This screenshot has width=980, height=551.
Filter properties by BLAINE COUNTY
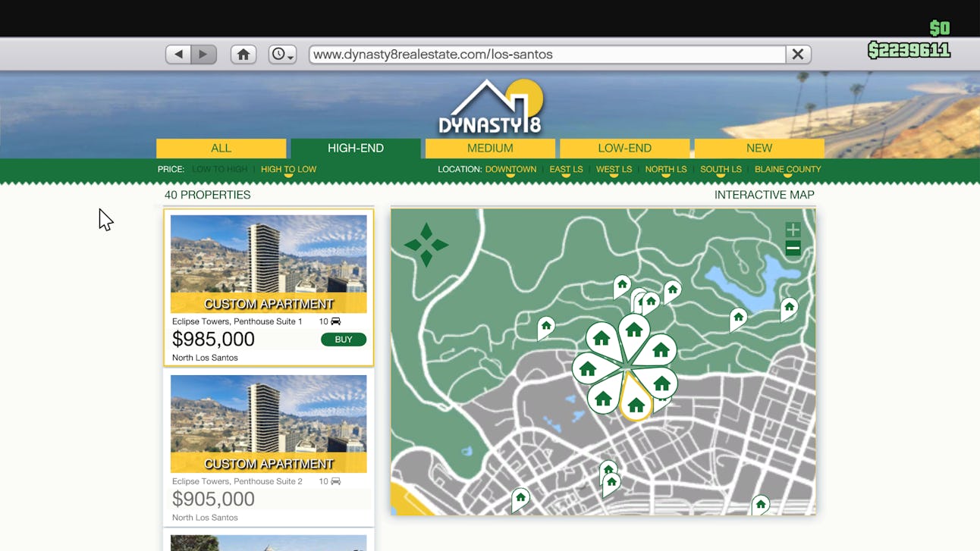788,169
